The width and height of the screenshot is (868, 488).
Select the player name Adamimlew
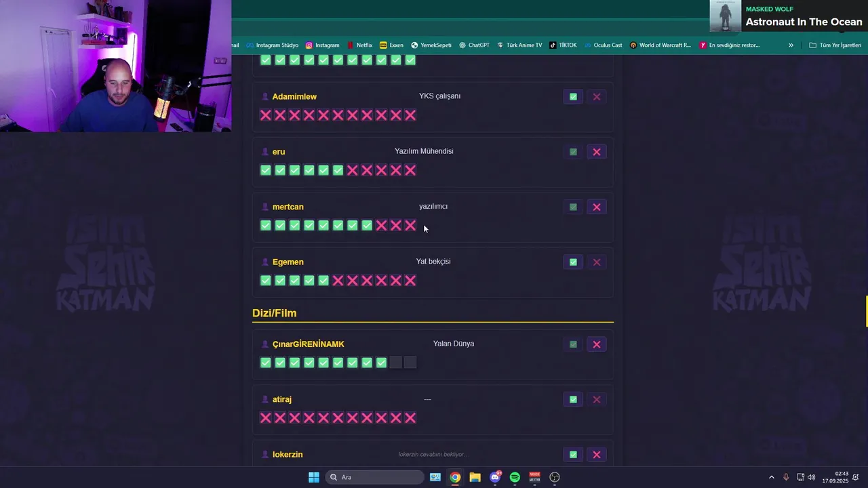[294, 96]
